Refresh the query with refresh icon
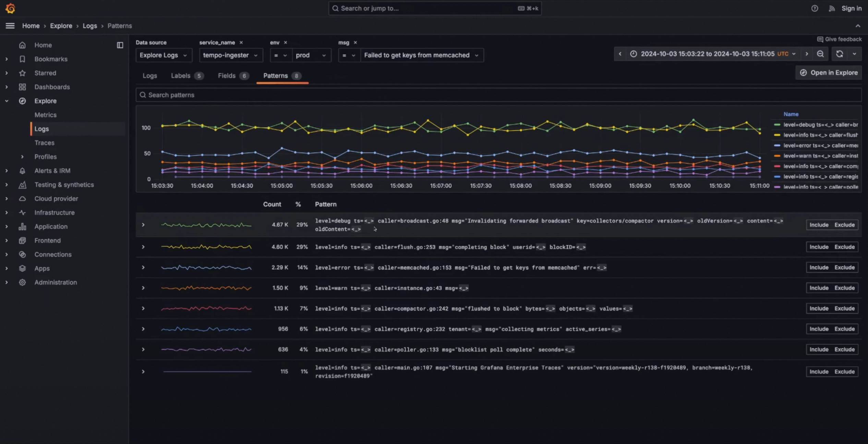Image resolution: width=868 pixels, height=444 pixels. (839, 54)
